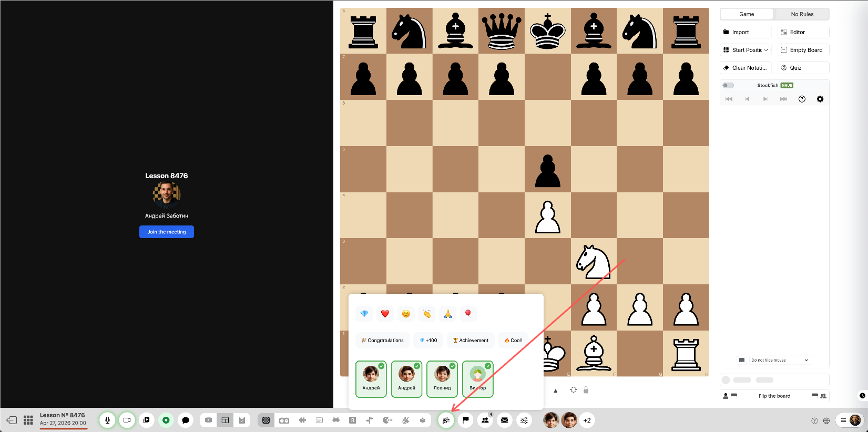868x432 pixels.
Task: Switch to the Game tab
Action: (747, 14)
